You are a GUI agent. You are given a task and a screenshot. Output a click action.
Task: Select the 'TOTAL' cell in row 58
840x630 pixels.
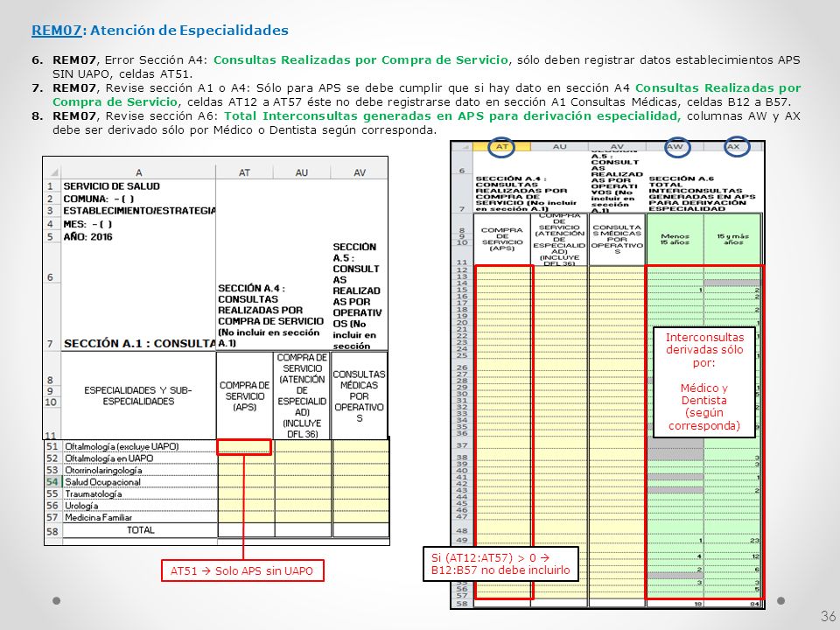pyautogui.click(x=140, y=530)
